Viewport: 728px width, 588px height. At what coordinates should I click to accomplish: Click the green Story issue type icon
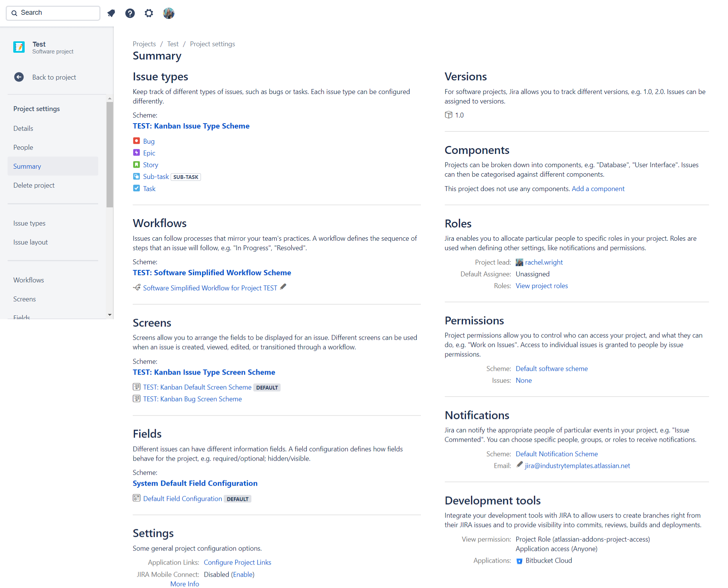(136, 165)
